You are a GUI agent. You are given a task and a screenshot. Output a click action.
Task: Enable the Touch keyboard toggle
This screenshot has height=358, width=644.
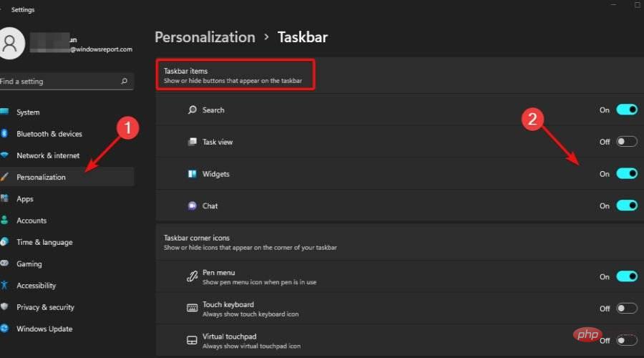(x=626, y=309)
